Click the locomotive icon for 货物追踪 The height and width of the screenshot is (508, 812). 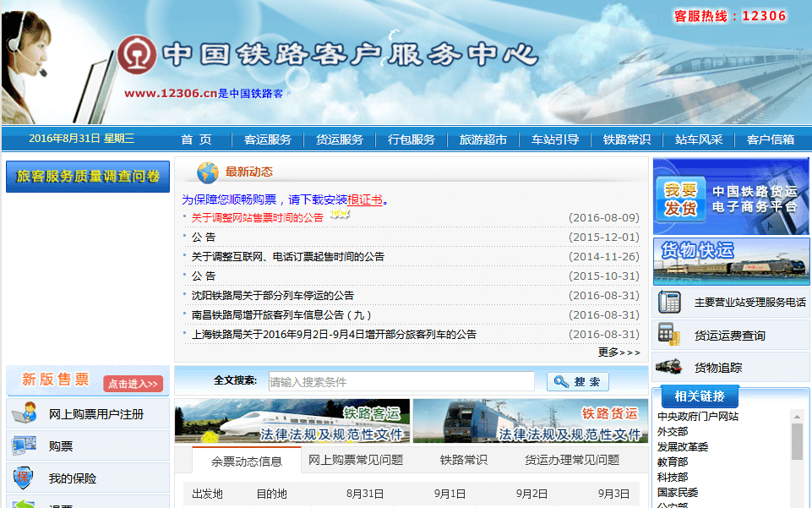(x=670, y=365)
